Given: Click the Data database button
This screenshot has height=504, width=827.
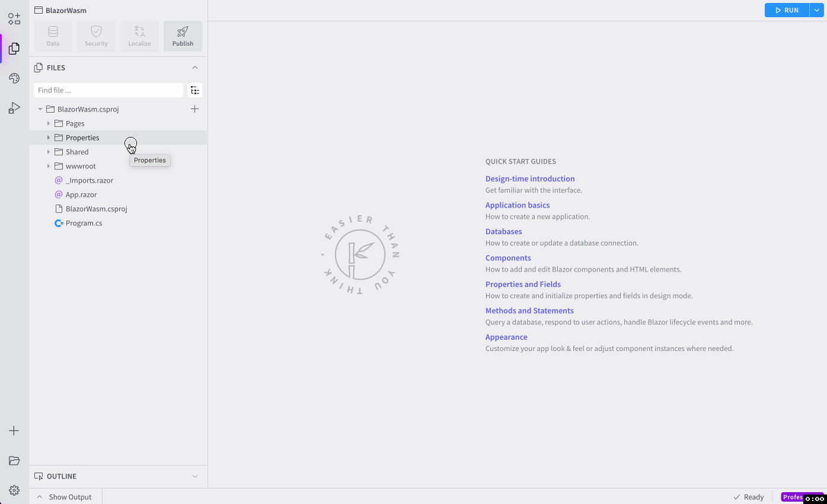Looking at the screenshot, I should click(x=53, y=36).
